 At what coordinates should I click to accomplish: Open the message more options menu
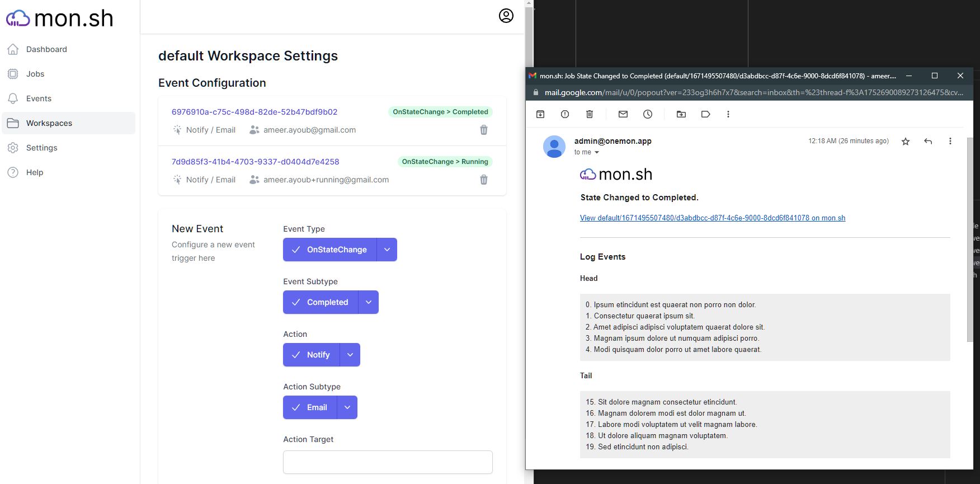pyautogui.click(x=950, y=142)
